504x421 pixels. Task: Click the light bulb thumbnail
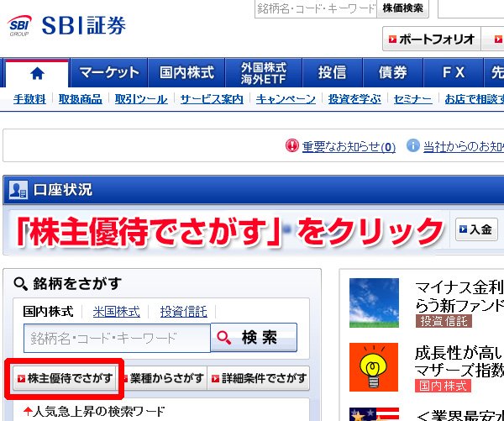pos(374,367)
